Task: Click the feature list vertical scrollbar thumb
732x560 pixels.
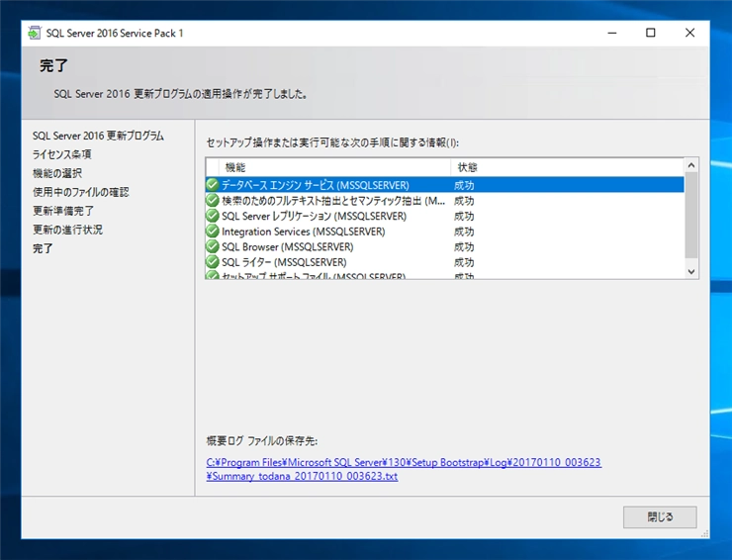Action: [x=691, y=215]
